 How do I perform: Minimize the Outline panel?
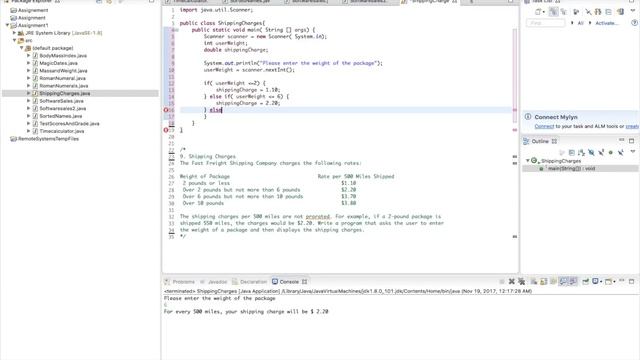tap(621, 140)
